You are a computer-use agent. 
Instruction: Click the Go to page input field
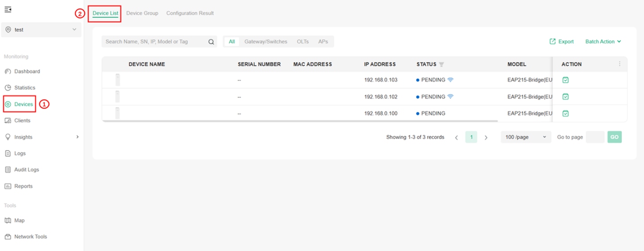pos(594,137)
